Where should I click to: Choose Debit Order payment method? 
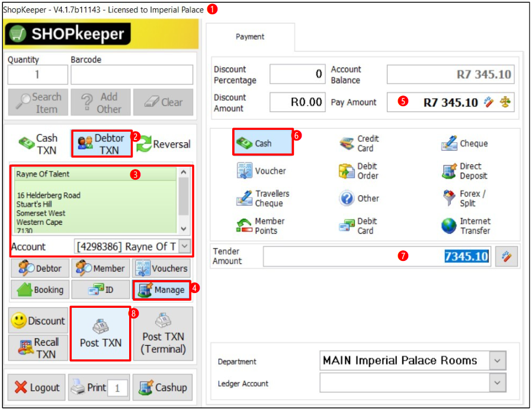point(358,171)
